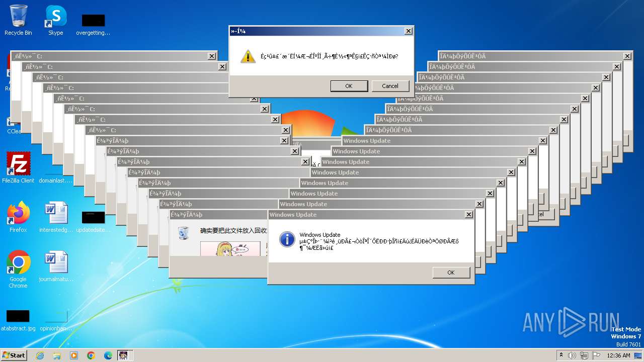The width and height of the screenshot is (644, 362).
Task: Click the Recycle Bin icon in delete dialog
Action: tap(184, 232)
